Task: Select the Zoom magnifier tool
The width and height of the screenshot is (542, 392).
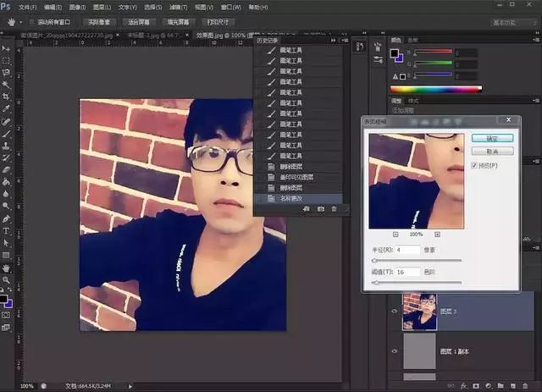Action: [7, 279]
